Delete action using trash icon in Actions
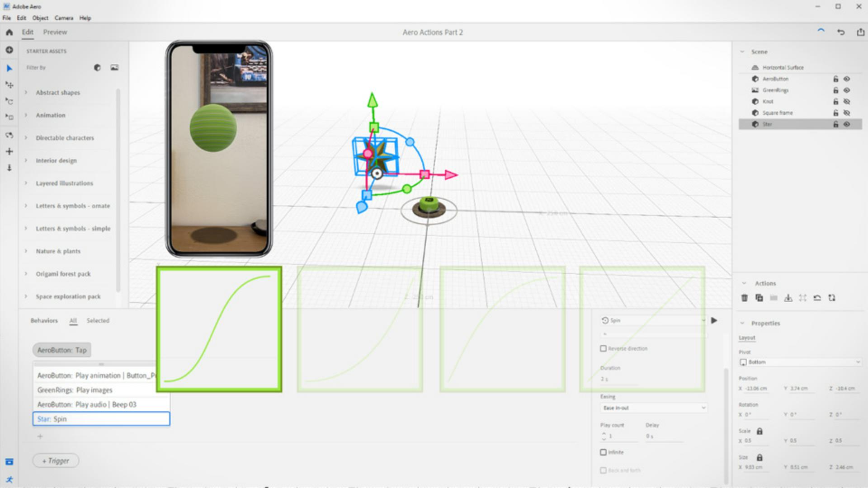This screenshot has height=488, width=868. click(745, 298)
